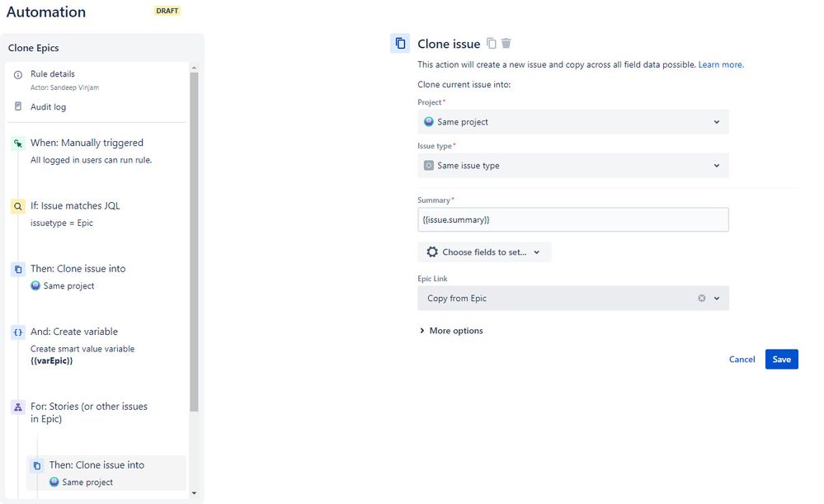The width and height of the screenshot is (824, 504).
Task: Click the 'issuetype = Epic' JQL text
Action: (62, 223)
